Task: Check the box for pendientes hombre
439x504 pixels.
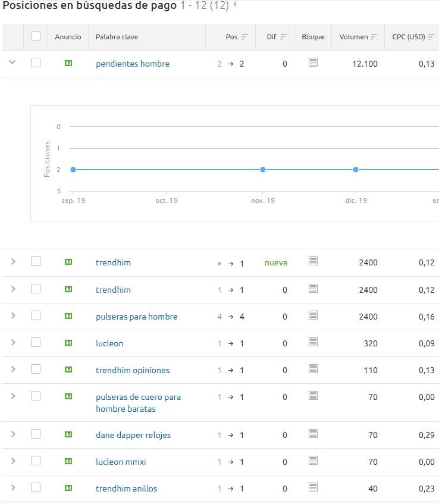Action: [x=36, y=62]
